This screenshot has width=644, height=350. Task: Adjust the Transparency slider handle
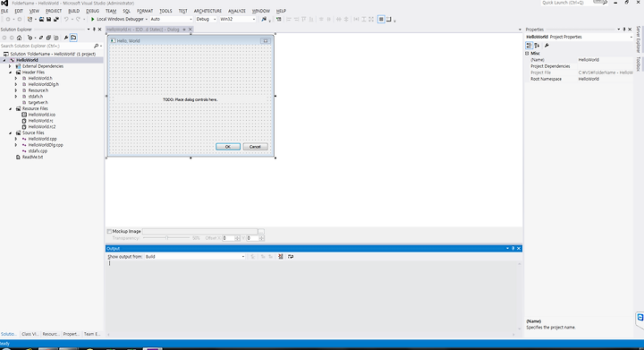point(166,238)
